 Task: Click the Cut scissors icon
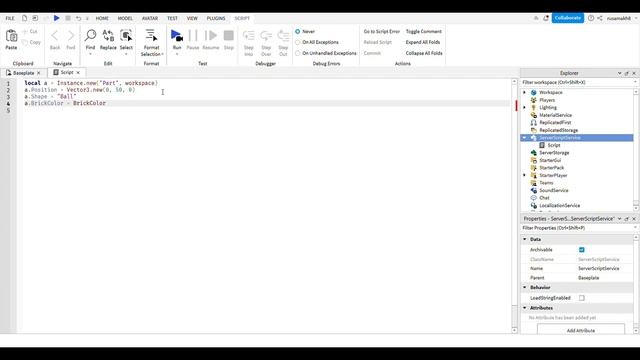click(x=25, y=31)
